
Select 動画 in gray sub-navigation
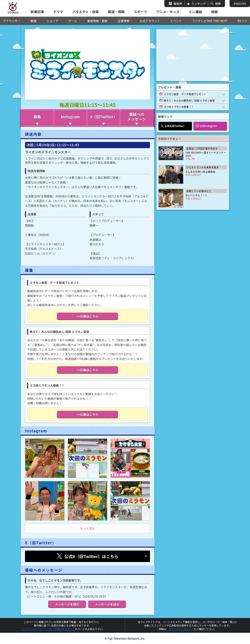(33, 21)
